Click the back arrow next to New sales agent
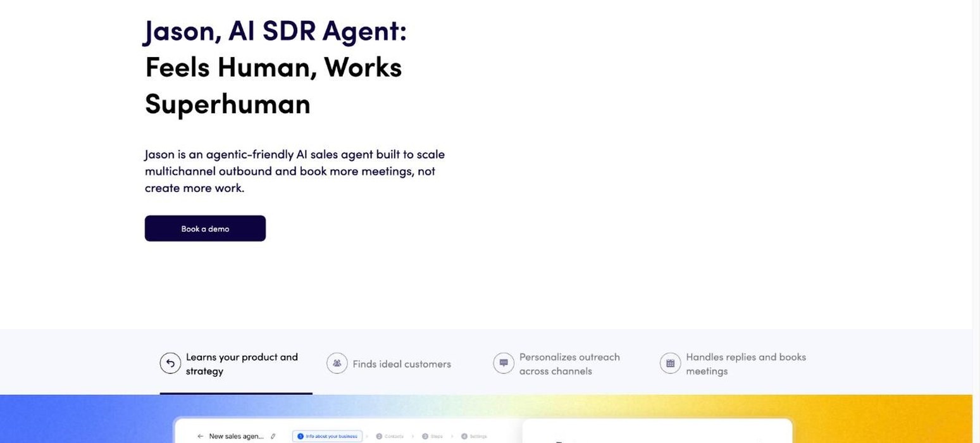This screenshot has height=443, width=980. (x=200, y=436)
